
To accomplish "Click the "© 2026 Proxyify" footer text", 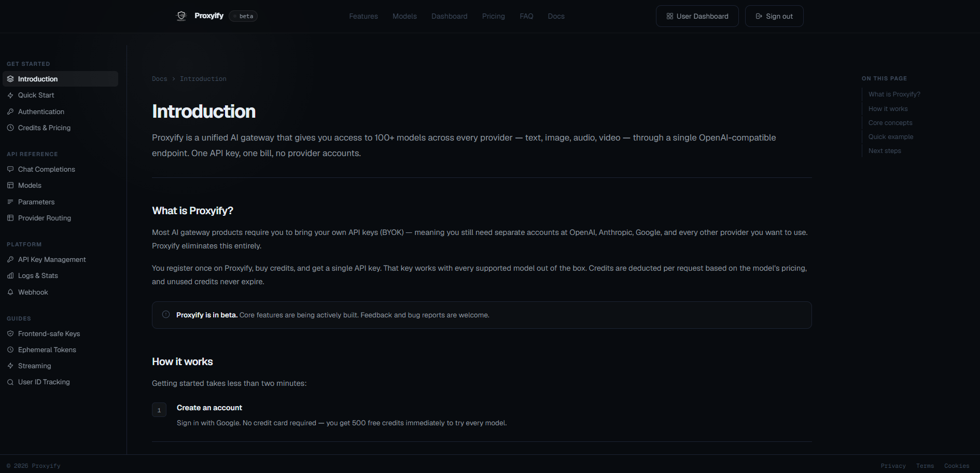I will [x=34, y=466].
